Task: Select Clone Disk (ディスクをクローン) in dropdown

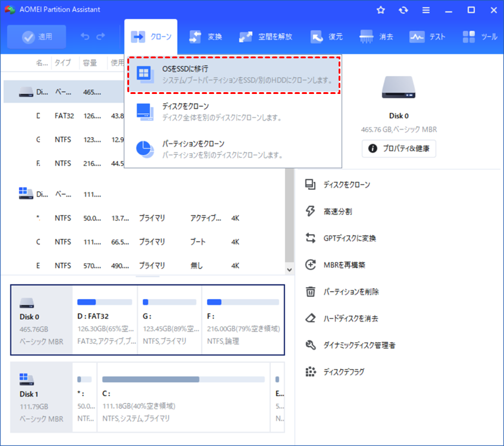Action: pos(233,112)
